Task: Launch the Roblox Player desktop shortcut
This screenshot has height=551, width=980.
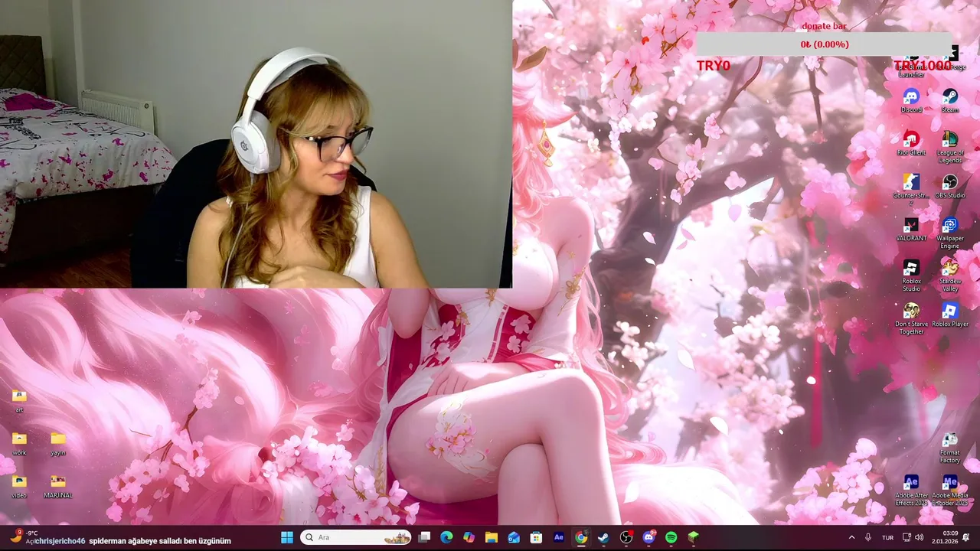Action: pos(950,315)
